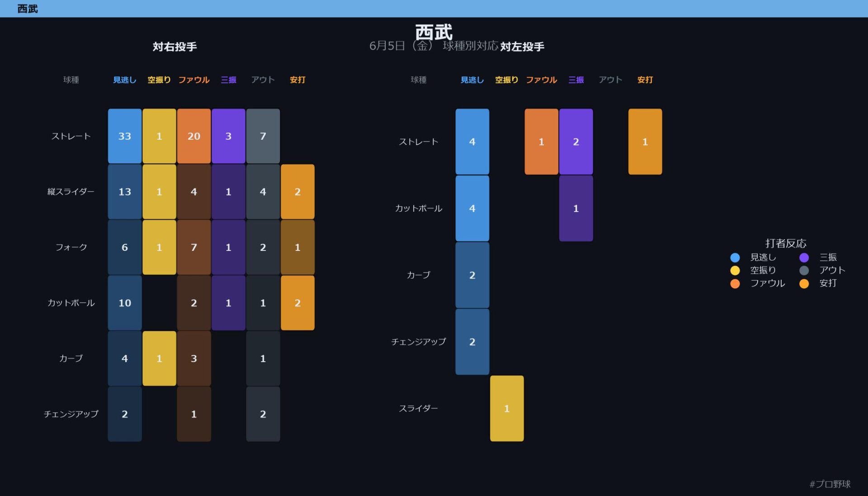The height and width of the screenshot is (496, 868).
Task: Click the 2 安打 cell in 縦スライダー row
Action: [297, 192]
